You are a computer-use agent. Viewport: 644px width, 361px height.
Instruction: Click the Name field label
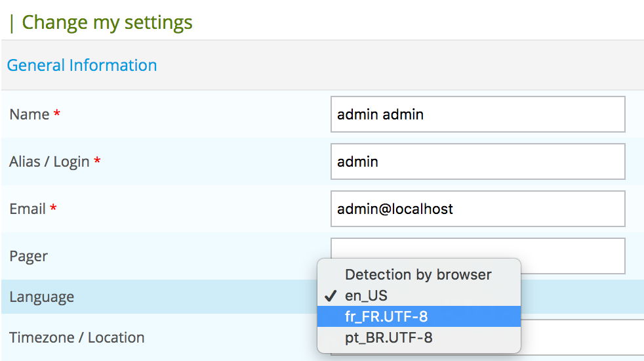pos(29,114)
